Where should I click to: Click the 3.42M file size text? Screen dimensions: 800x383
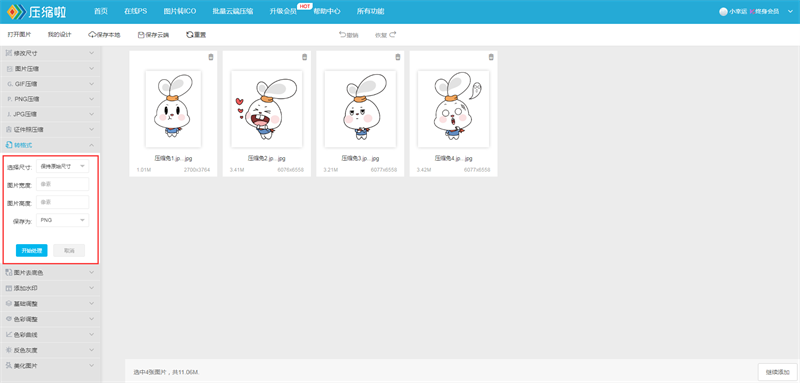(x=423, y=169)
